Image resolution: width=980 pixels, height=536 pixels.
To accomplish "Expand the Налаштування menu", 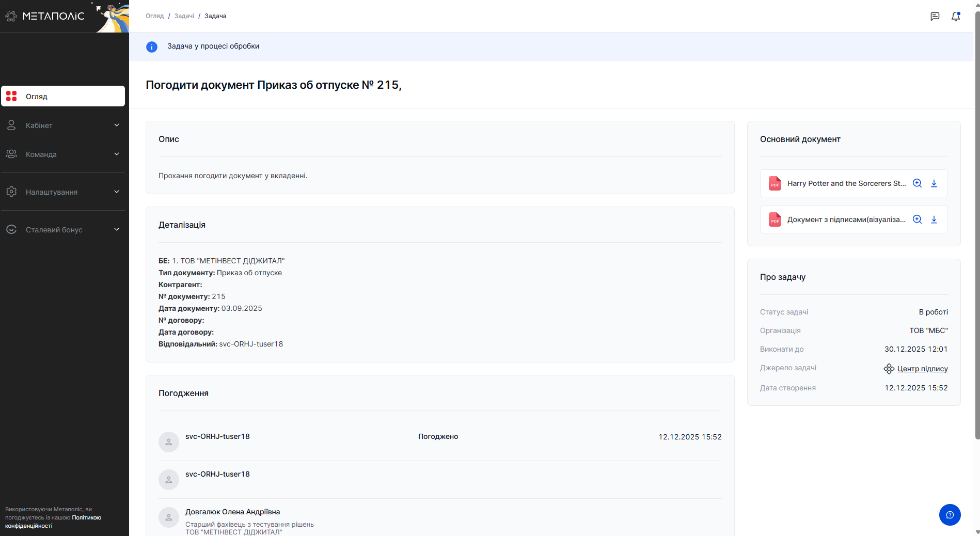I will click(x=63, y=192).
